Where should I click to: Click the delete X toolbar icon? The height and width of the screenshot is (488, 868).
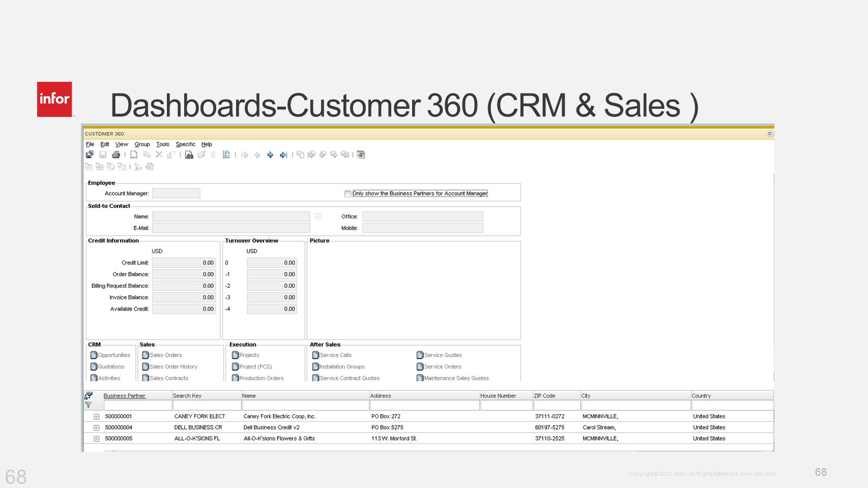[159, 155]
